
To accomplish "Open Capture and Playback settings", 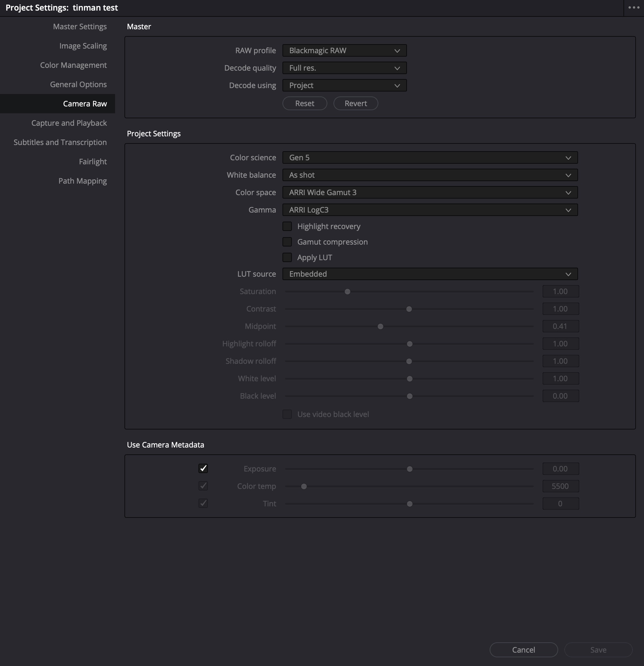I will click(x=69, y=123).
